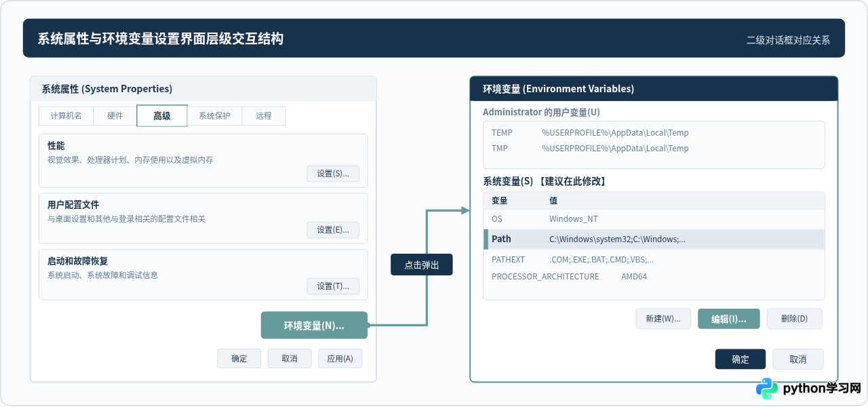Click the 新建(W)... button

[663, 319]
